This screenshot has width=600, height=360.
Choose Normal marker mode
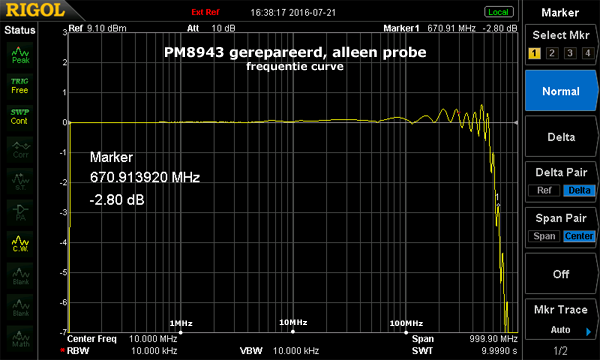561,91
